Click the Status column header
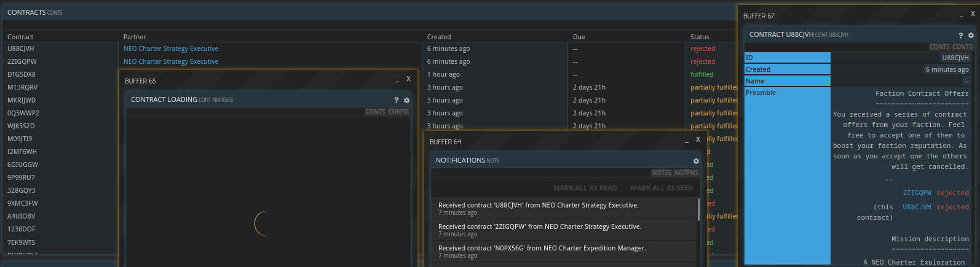Image resolution: width=980 pixels, height=267 pixels. pos(700,37)
